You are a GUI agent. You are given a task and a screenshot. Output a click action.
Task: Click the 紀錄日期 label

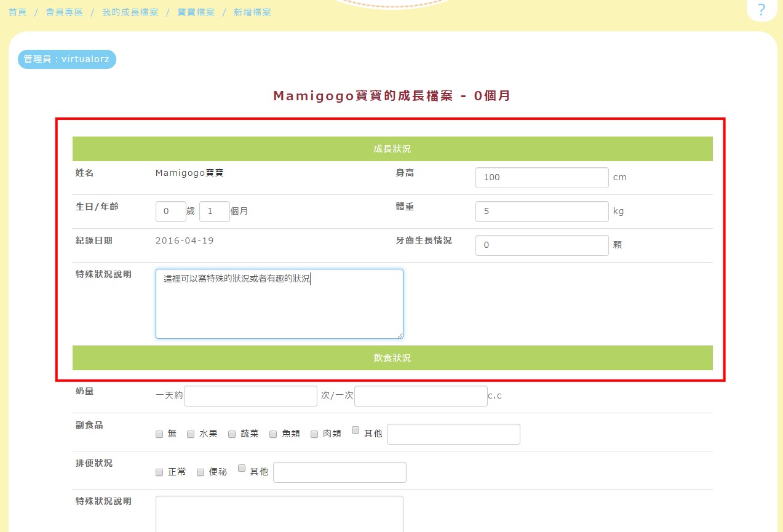pyautogui.click(x=94, y=240)
